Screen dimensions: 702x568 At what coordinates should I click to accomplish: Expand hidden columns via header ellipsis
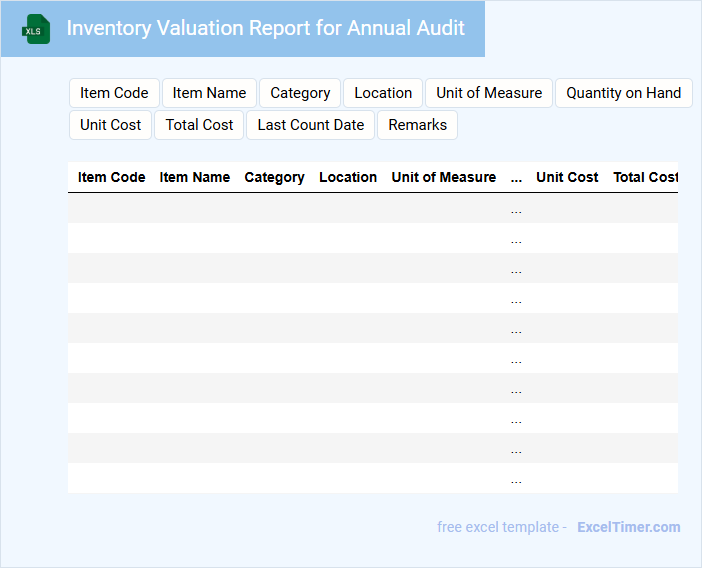tap(516, 178)
